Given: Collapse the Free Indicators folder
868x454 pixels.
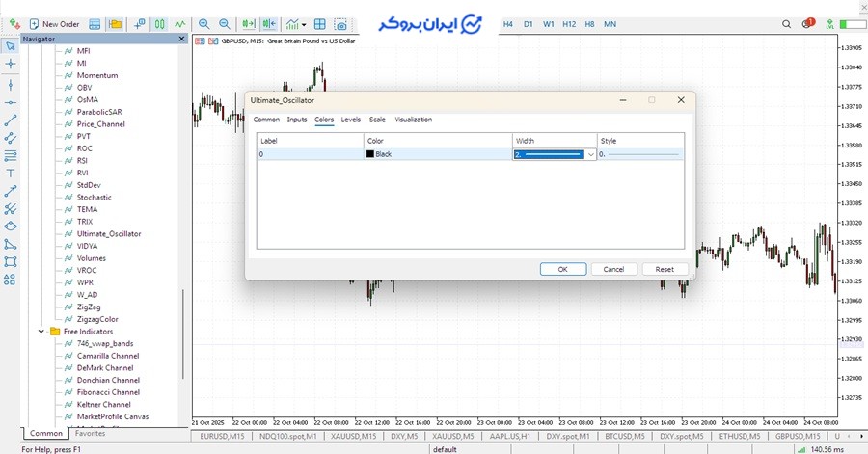Looking at the screenshot, I should (41, 332).
